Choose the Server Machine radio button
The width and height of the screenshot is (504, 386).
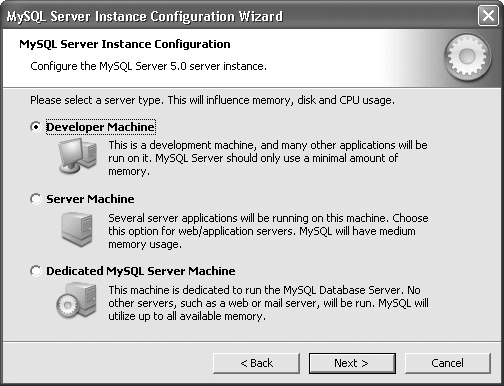pyautogui.click(x=36, y=199)
